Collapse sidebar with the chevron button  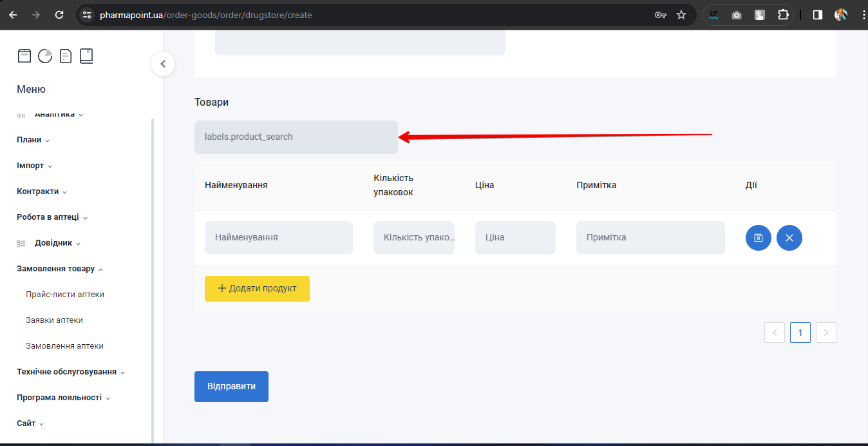click(163, 64)
